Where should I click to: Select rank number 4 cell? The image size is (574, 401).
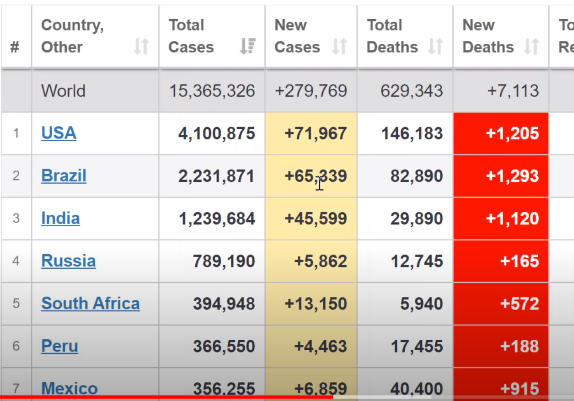pyautogui.click(x=16, y=261)
